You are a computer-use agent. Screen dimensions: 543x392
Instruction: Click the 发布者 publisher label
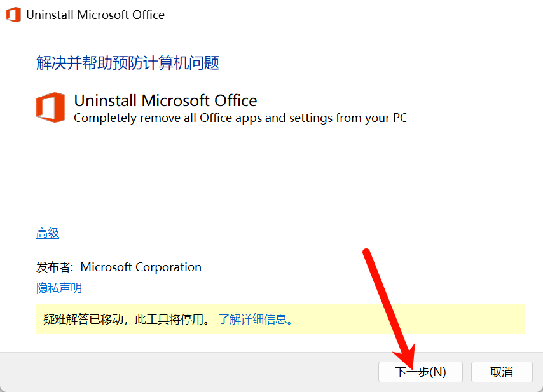pos(55,267)
